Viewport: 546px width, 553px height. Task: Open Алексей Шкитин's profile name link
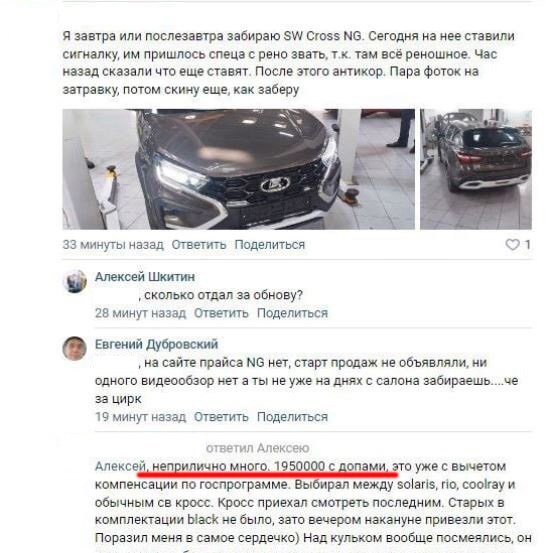[x=145, y=277]
